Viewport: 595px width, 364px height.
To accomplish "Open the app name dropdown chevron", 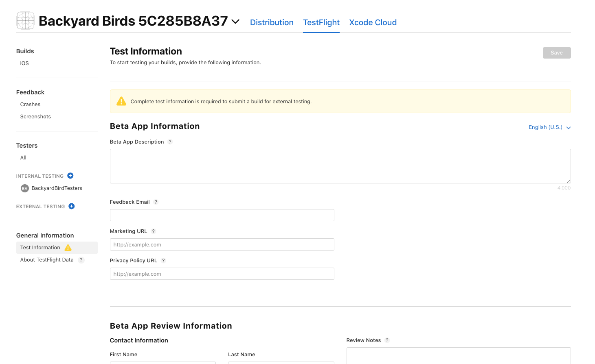I will coord(235,22).
